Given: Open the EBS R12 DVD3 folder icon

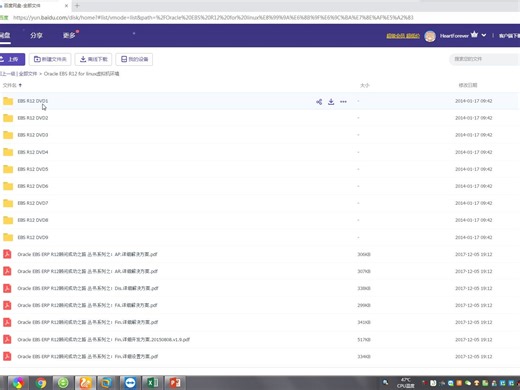Looking at the screenshot, I should [x=8, y=135].
